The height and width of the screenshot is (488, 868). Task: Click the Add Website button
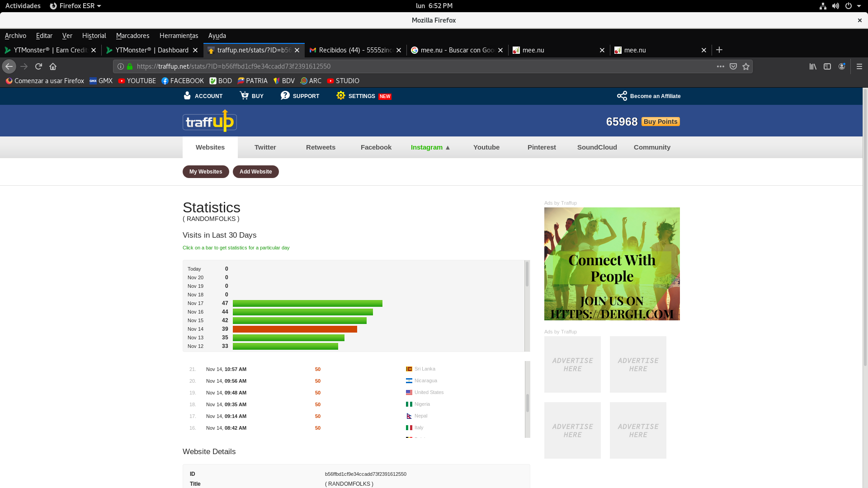tap(255, 172)
